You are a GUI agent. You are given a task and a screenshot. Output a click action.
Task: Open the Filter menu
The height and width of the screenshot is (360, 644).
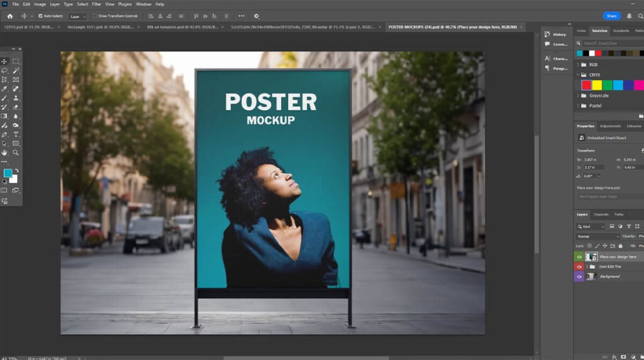[x=96, y=4]
